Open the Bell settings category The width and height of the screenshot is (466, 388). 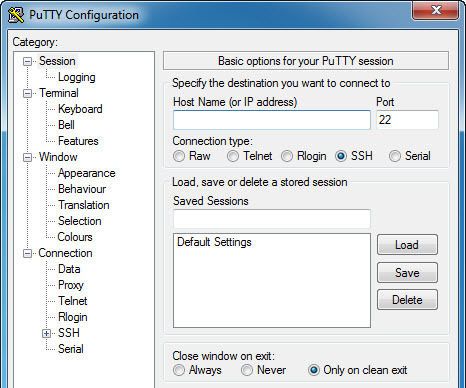coord(66,125)
